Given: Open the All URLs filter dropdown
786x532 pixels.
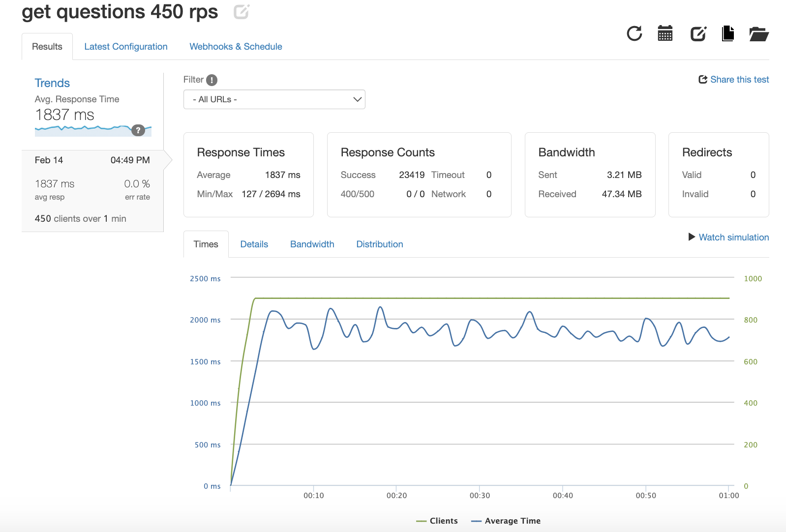Looking at the screenshot, I should 274,99.
